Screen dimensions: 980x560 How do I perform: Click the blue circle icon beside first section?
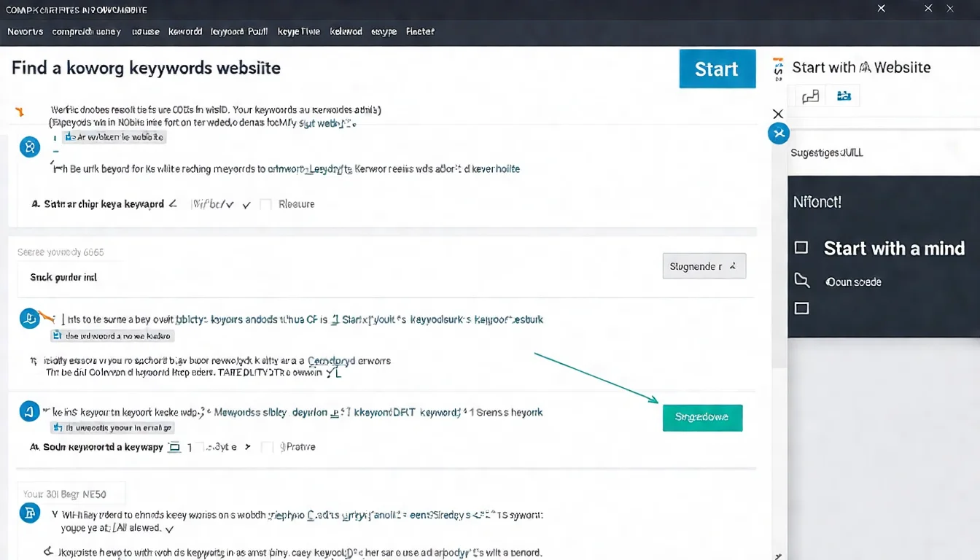coord(30,147)
